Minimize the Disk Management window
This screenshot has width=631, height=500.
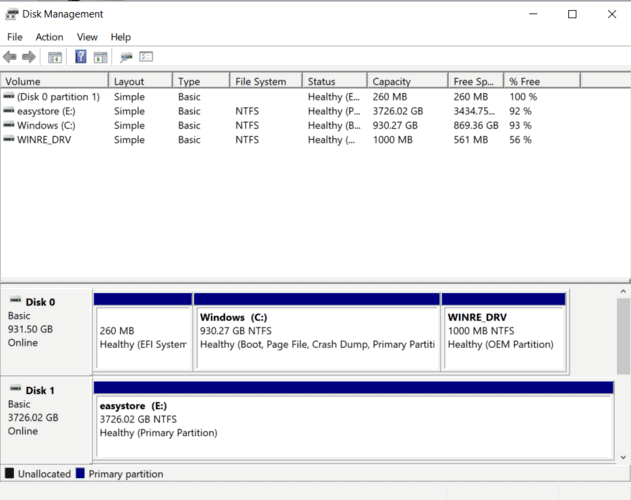pos(533,14)
